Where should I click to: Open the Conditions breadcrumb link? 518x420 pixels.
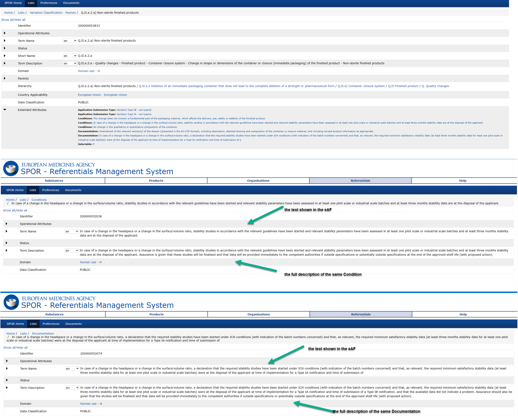point(39,200)
